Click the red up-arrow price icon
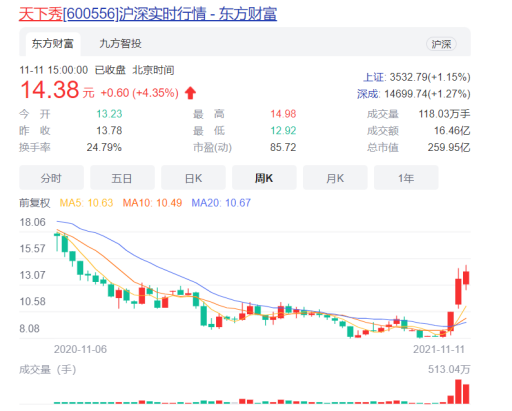This screenshot has width=512, height=411. (190, 93)
